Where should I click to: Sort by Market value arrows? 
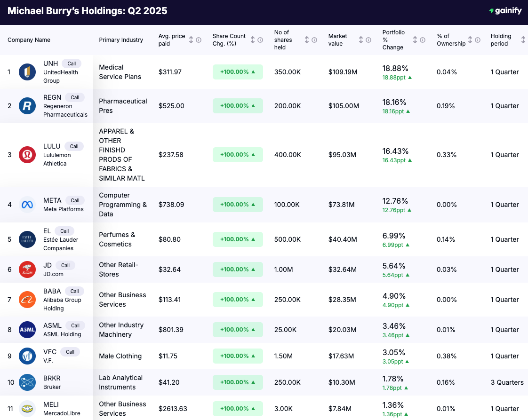[361, 40]
